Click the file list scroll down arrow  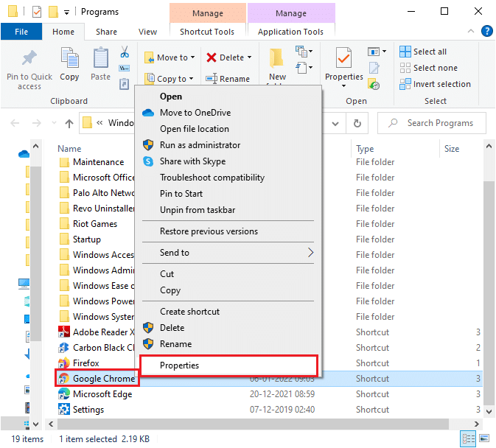(489, 412)
